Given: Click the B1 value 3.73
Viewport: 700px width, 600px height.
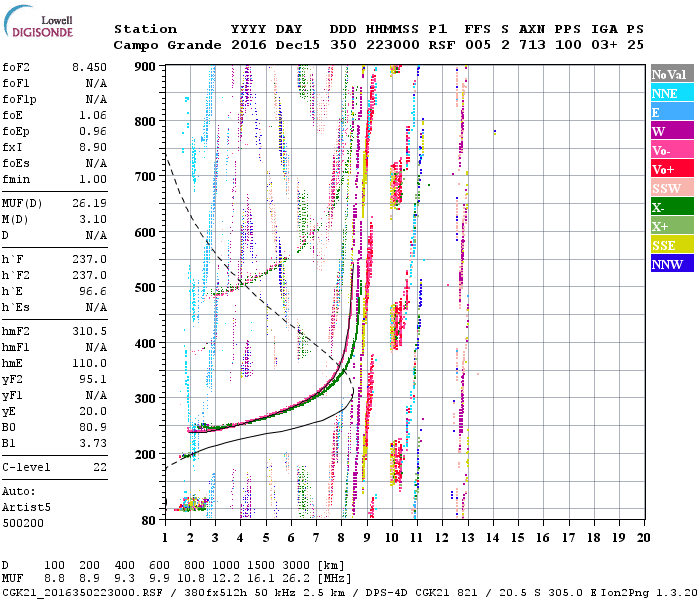Looking at the screenshot, I should (x=92, y=443).
